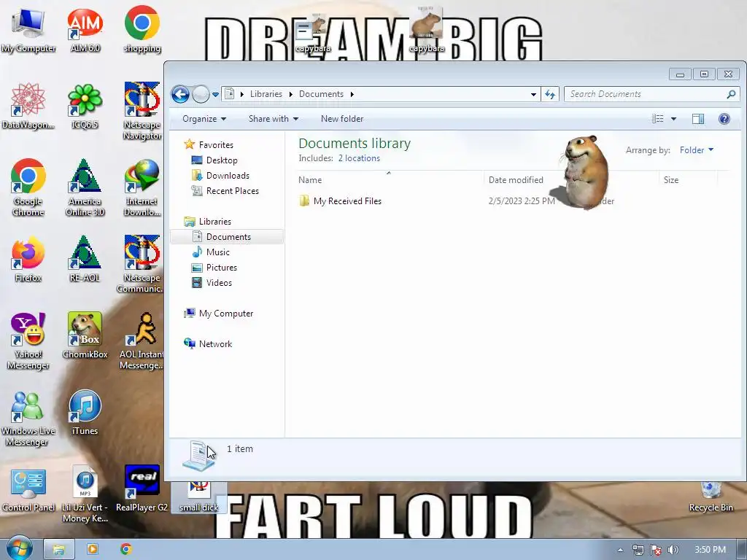Select the Internet Download Manager icon
Viewport: 747px width, 560px height.
(142, 187)
